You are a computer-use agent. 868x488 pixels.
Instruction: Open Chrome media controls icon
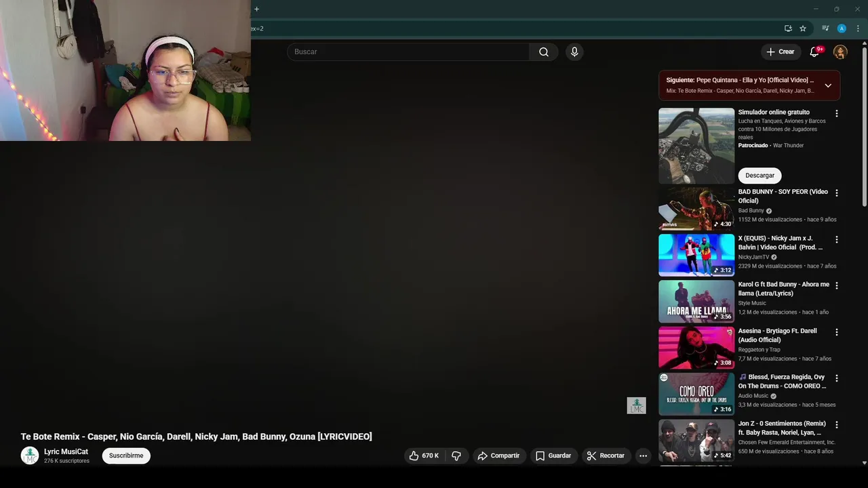pyautogui.click(x=825, y=28)
